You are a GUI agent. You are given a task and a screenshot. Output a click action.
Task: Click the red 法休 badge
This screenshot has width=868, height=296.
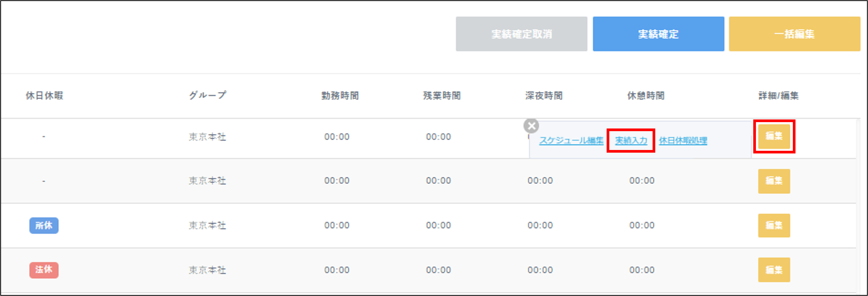pos(44,270)
